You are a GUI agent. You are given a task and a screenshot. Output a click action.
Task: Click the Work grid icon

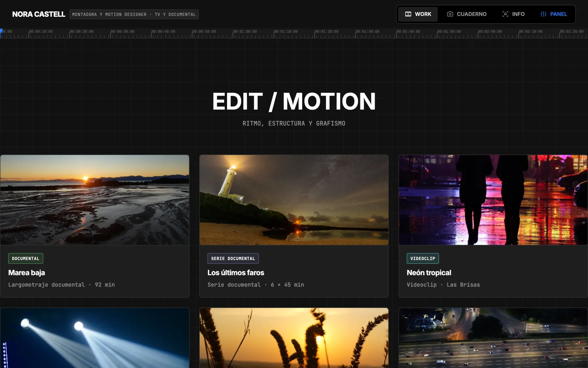point(408,14)
